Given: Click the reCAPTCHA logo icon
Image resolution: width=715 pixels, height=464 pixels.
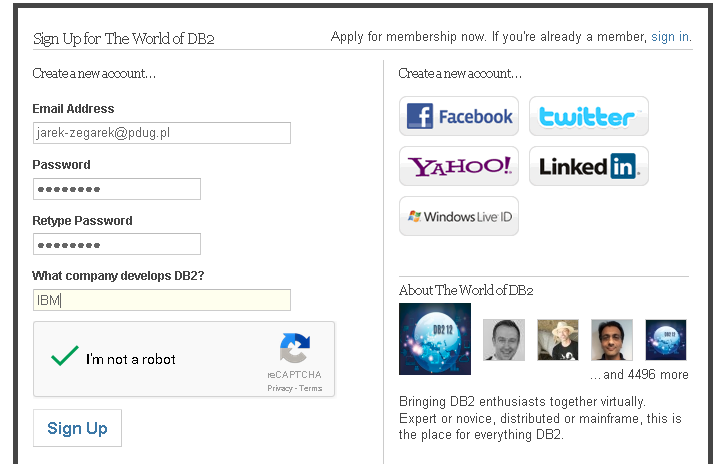Looking at the screenshot, I should click(295, 348).
